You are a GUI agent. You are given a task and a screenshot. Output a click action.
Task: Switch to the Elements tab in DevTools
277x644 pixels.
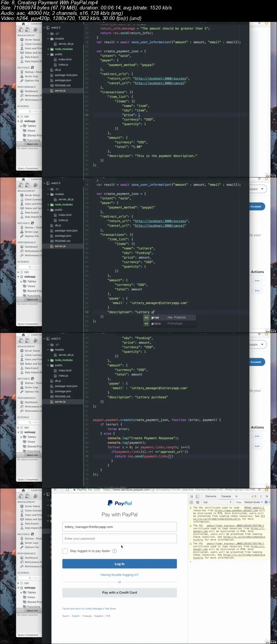click(211, 496)
